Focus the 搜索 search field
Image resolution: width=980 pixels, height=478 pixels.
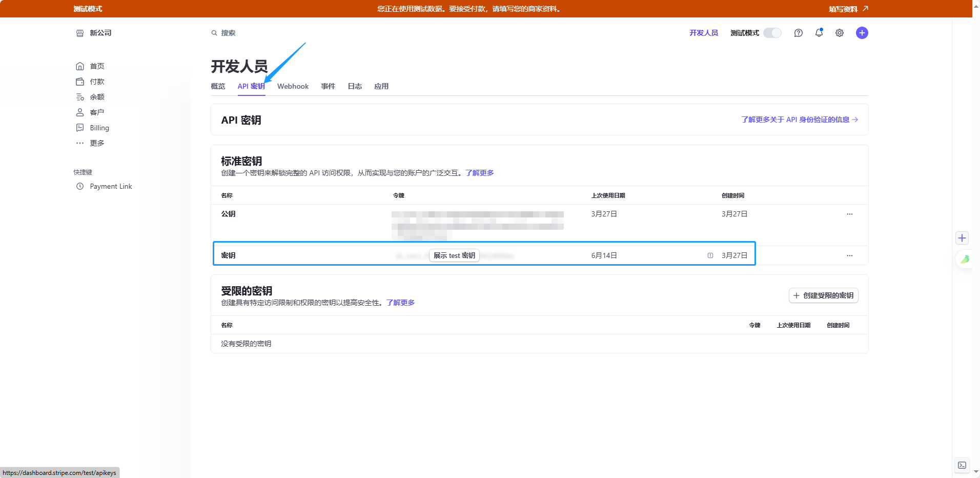(x=228, y=33)
